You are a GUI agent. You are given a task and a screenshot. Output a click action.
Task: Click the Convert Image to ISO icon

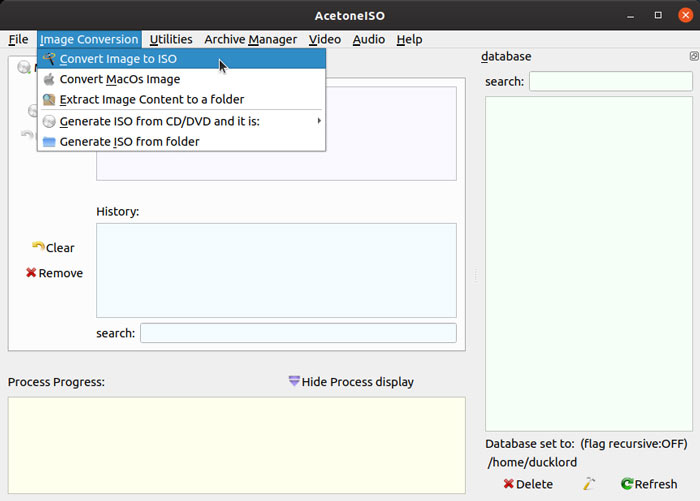(49, 59)
